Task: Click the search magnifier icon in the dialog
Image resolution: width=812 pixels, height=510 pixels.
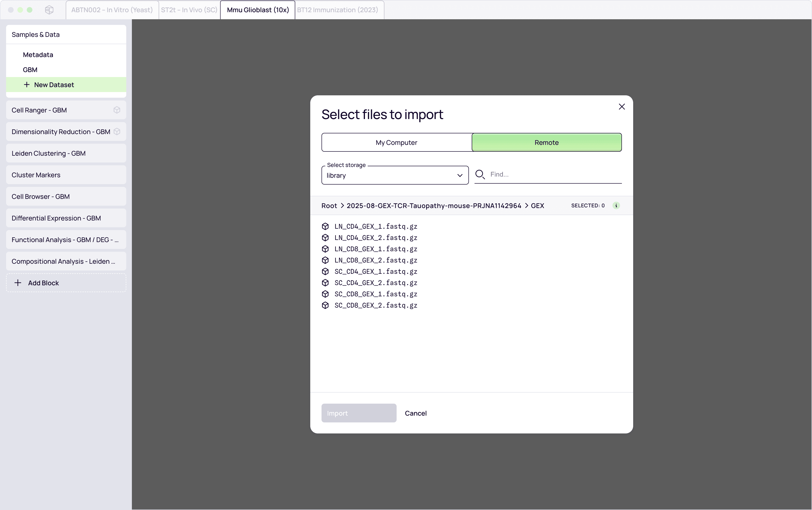Action: click(x=480, y=174)
